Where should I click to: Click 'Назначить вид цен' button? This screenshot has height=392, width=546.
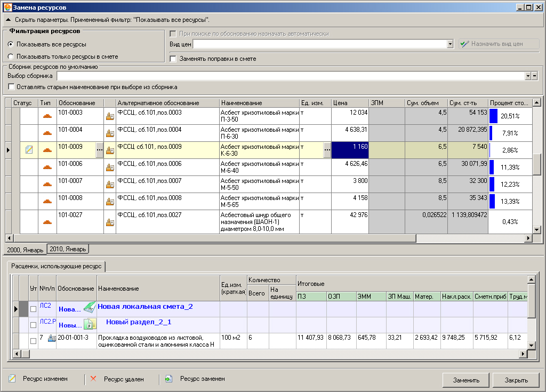pos(499,44)
